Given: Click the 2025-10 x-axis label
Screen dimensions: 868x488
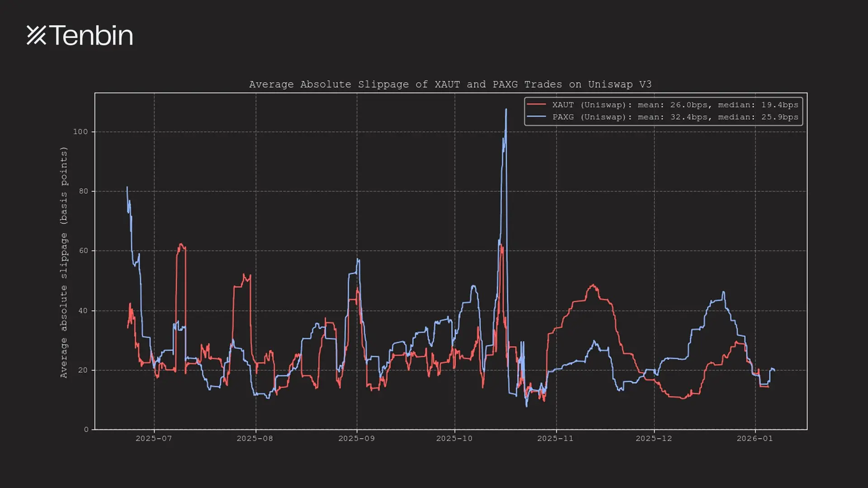Looking at the screenshot, I should pos(454,438).
